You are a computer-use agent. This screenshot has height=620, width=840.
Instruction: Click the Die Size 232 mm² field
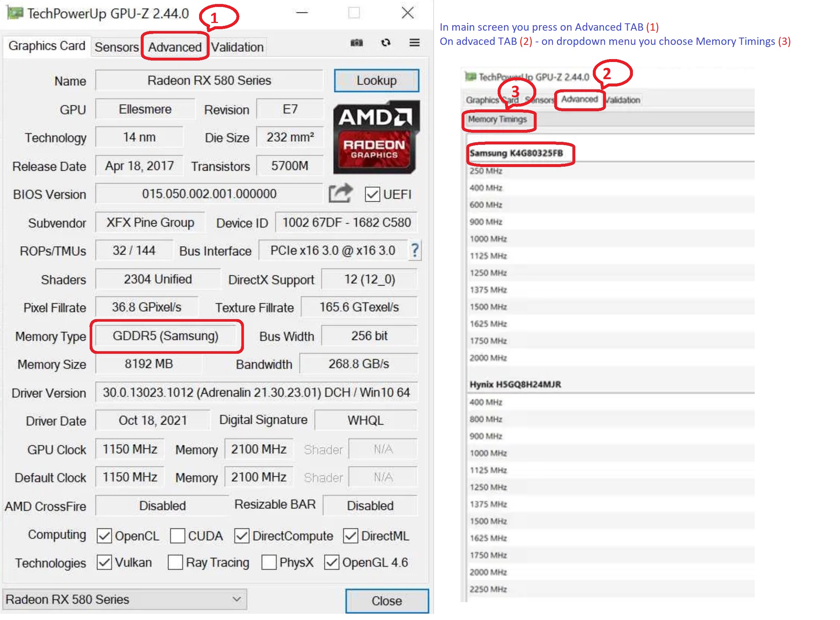[290, 137]
